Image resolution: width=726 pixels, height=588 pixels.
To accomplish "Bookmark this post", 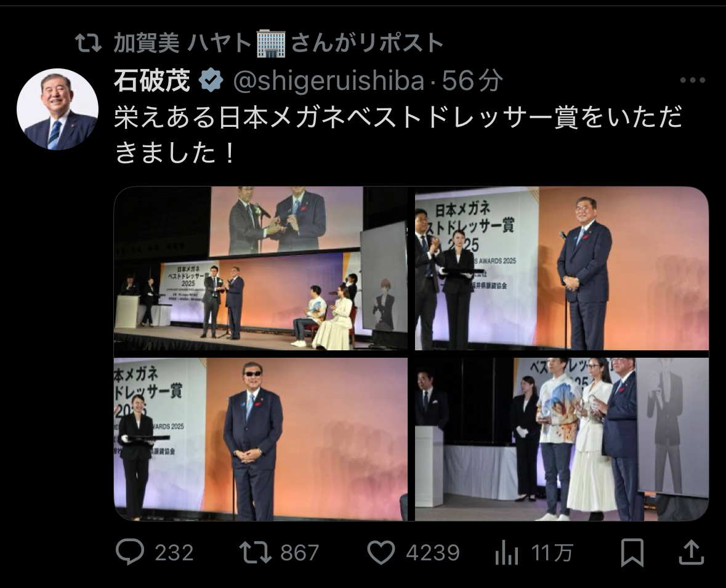I will (x=632, y=552).
